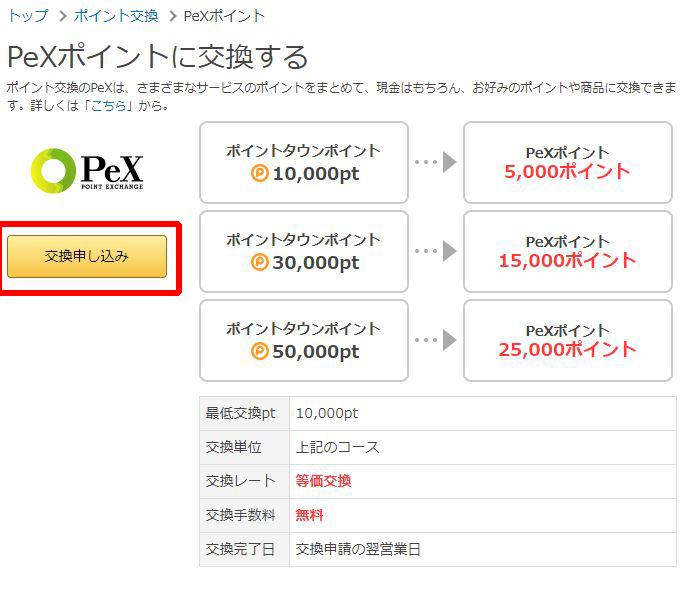Click the 5,000ポイント PeX card
The image size is (693, 595).
pos(568,162)
